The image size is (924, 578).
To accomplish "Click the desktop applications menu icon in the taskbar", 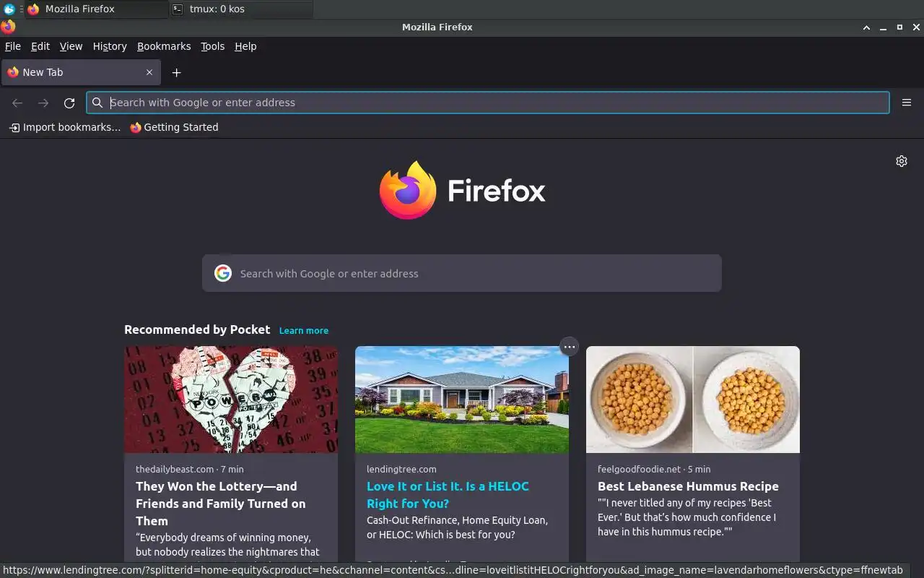I will [x=9, y=9].
